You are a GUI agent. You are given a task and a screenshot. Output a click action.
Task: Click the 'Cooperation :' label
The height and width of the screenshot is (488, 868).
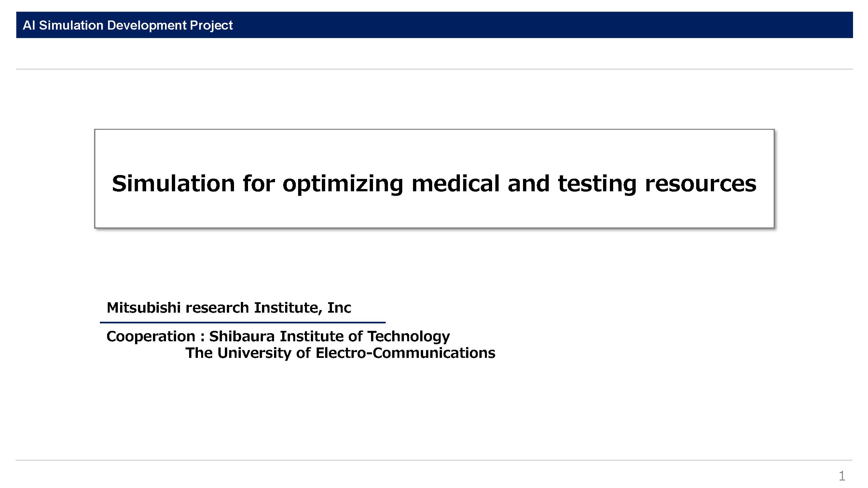click(155, 336)
